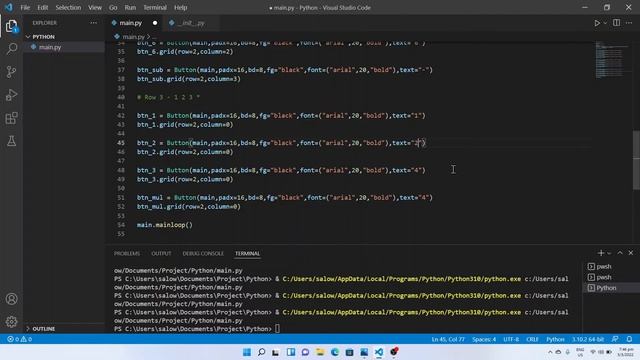The width and height of the screenshot is (640, 360).
Task: Close the terminal panel
Action: (x=631, y=253)
